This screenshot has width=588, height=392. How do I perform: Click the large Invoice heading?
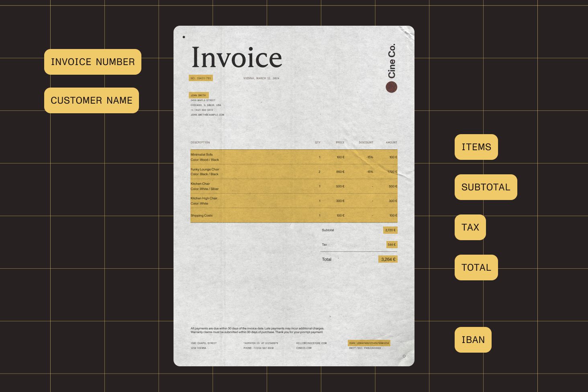237,57
